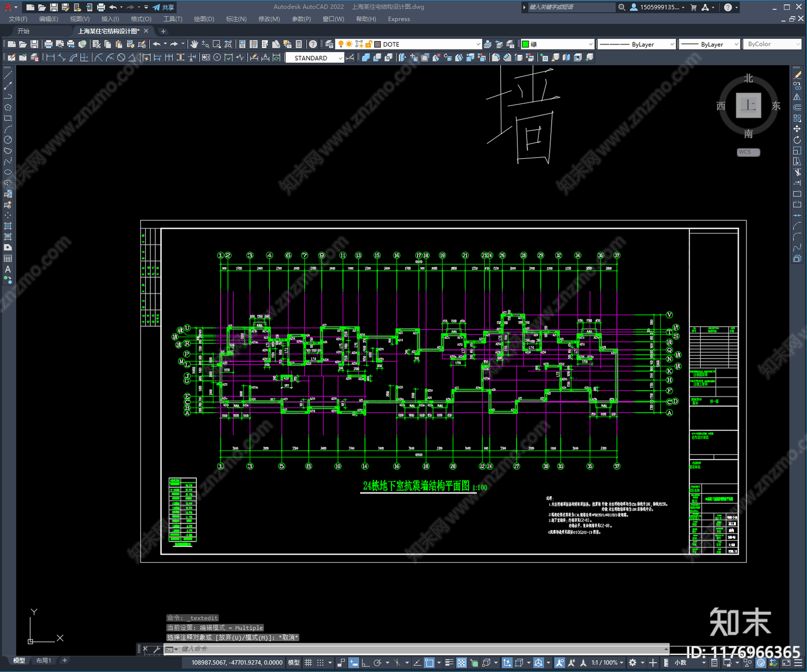Click the command line input field
807x672 pixels.
pos(423,649)
